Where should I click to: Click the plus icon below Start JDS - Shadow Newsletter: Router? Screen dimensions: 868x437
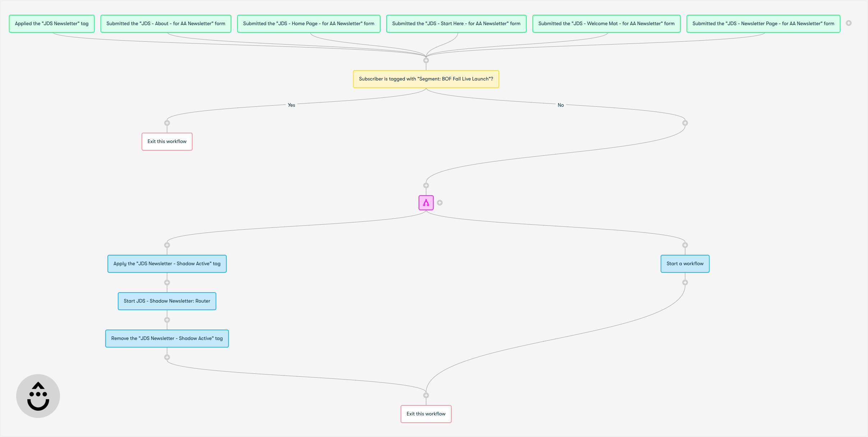point(167,319)
